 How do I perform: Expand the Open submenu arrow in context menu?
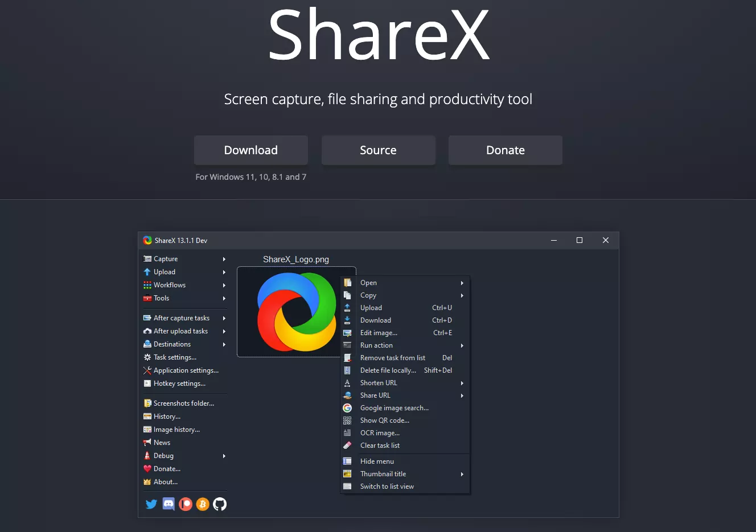click(x=462, y=283)
